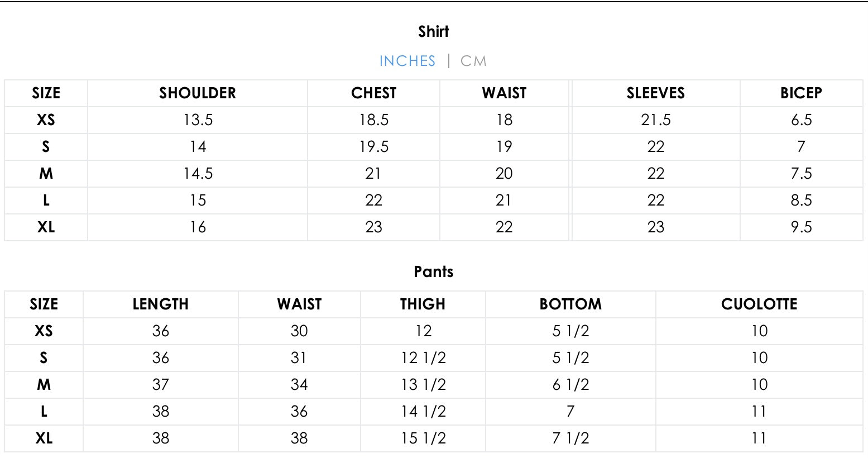Click pants waist value 34
Screen dimensions: 868x458
click(299, 385)
